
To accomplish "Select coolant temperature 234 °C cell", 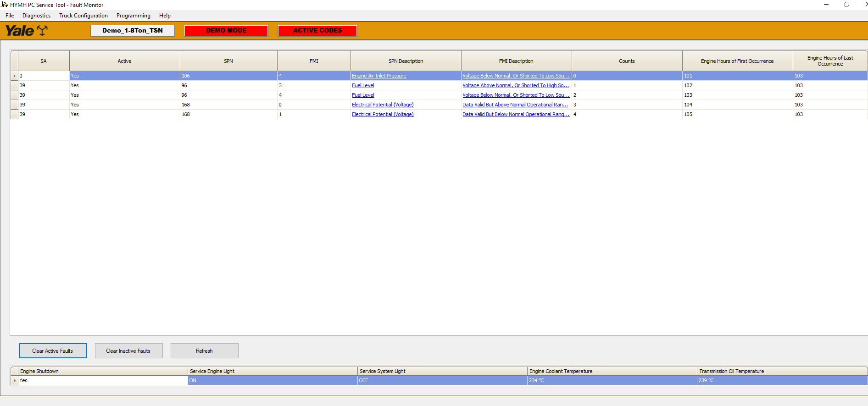I will (x=612, y=380).
